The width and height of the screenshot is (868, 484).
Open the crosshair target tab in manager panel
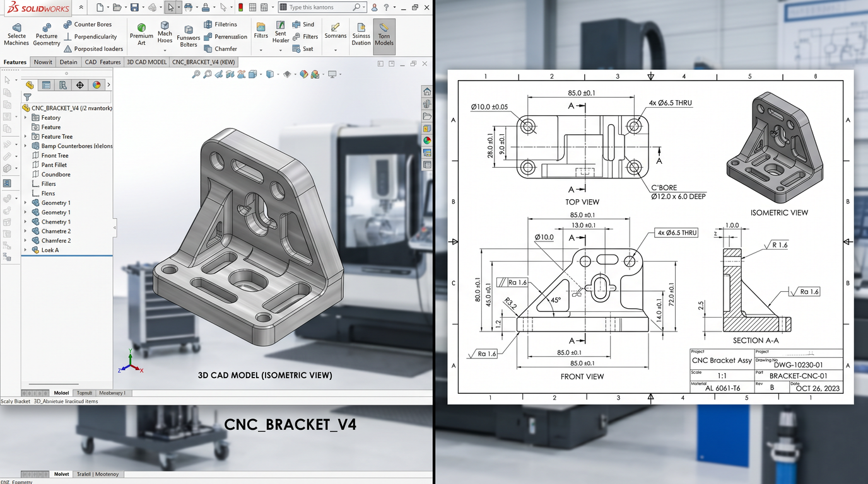coord(79,85)
